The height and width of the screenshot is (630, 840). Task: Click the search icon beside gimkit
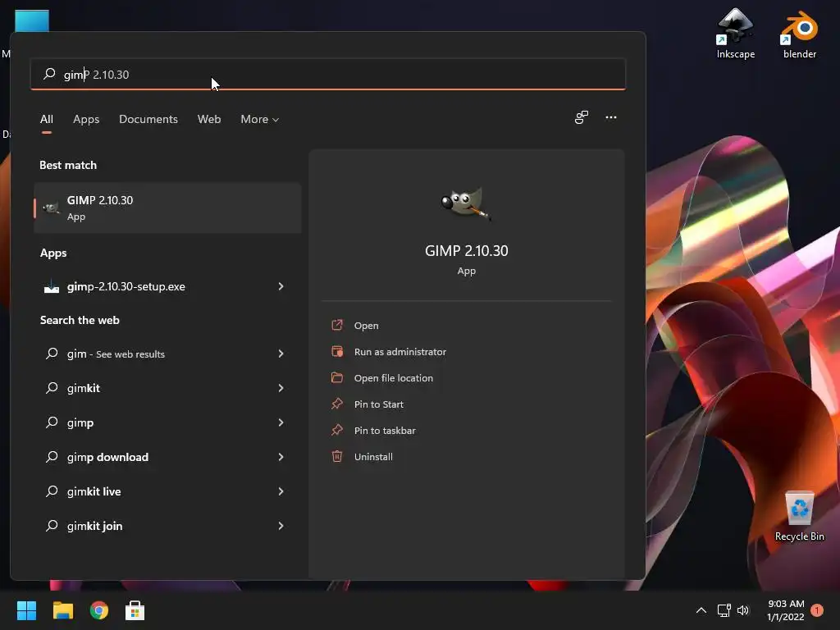[52, 387]
